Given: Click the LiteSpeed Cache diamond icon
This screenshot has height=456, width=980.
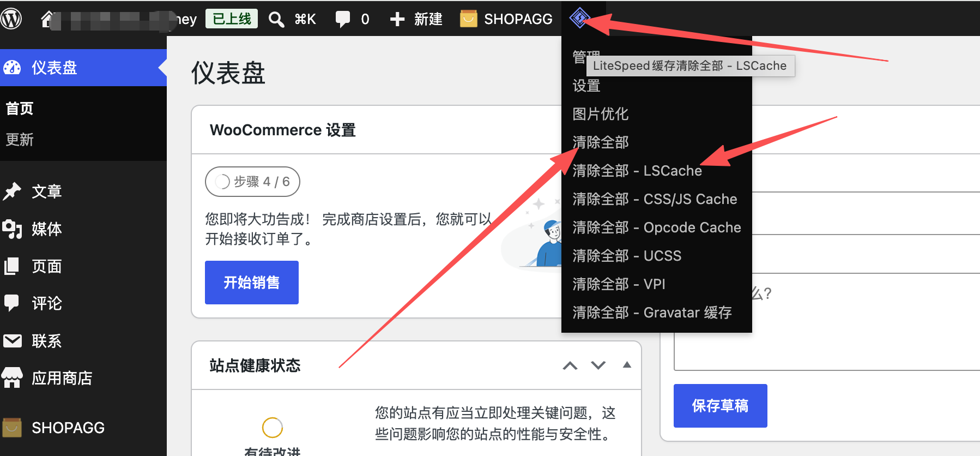Looking at the screenshot, I should [579, 18].
